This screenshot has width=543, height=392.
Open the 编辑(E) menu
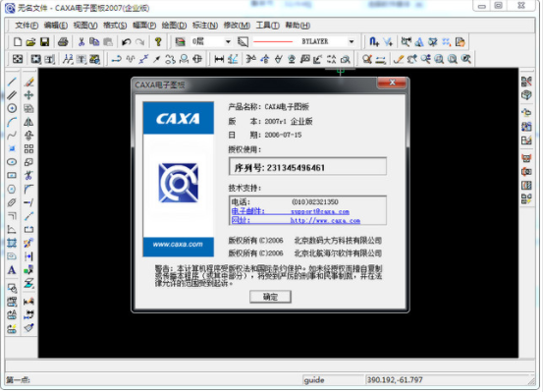click(56, 26)
